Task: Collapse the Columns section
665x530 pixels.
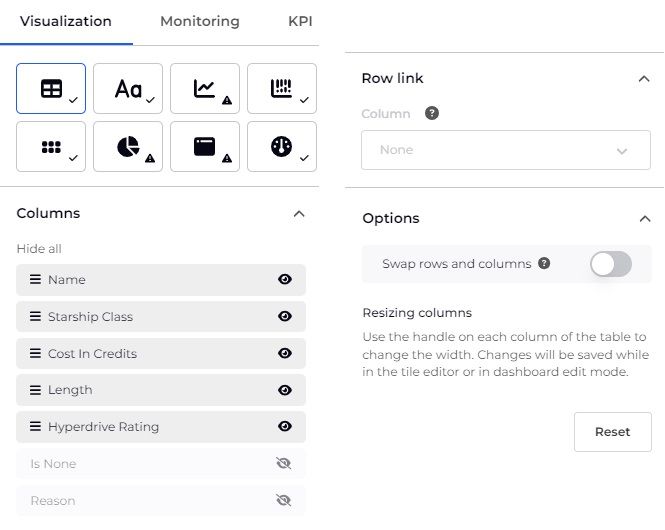Action: (x=299, y=214)
